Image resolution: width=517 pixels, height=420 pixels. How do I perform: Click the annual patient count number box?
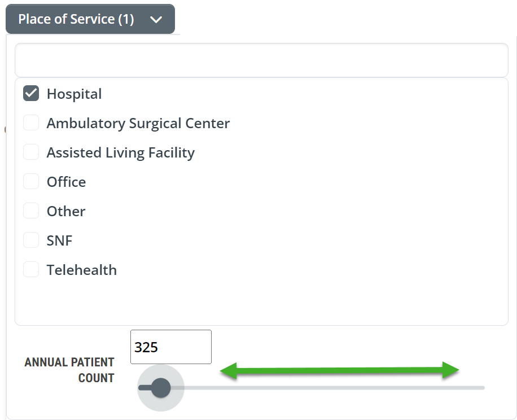[171, 347]
